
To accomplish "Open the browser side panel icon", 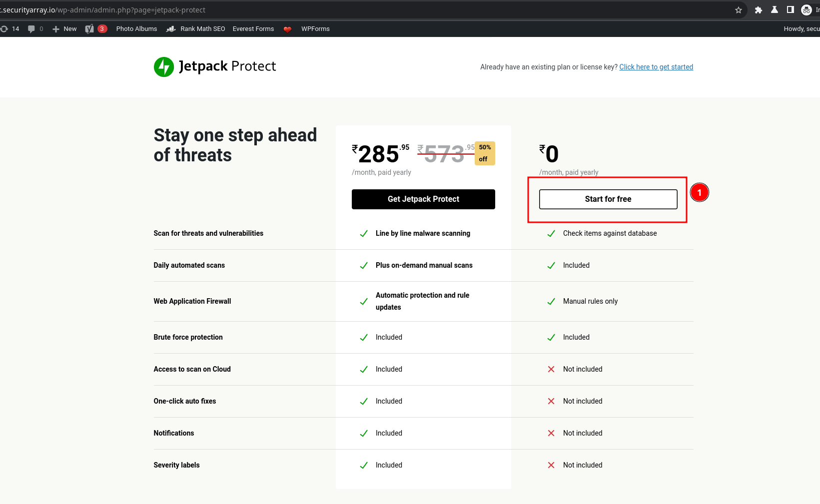I will coord(790,10).
